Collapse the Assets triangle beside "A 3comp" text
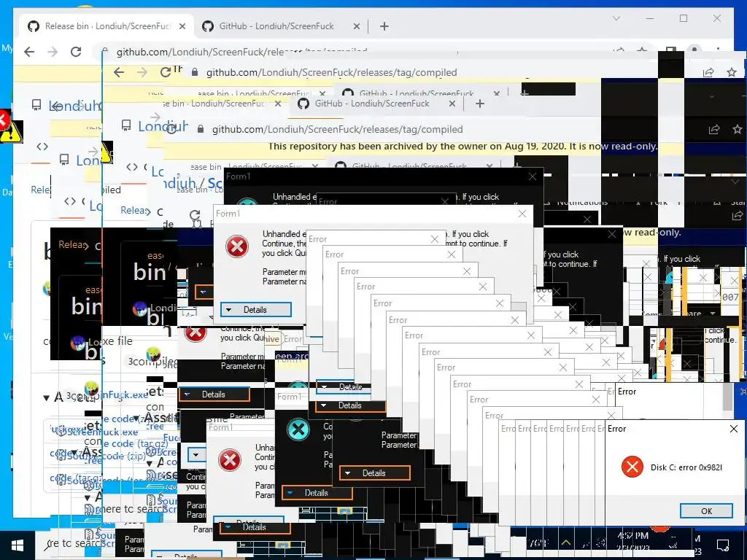This screenshot has height=560, width=747. click(x=46, y=397)
